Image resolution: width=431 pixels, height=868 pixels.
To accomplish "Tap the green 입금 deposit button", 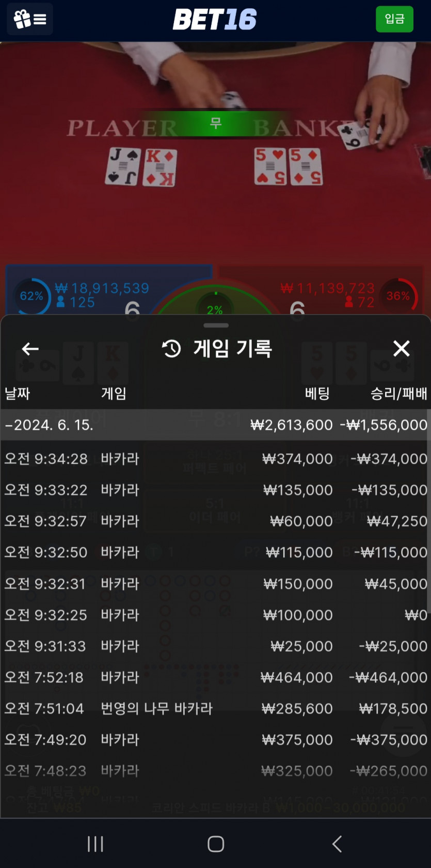I will click(394, 19).
